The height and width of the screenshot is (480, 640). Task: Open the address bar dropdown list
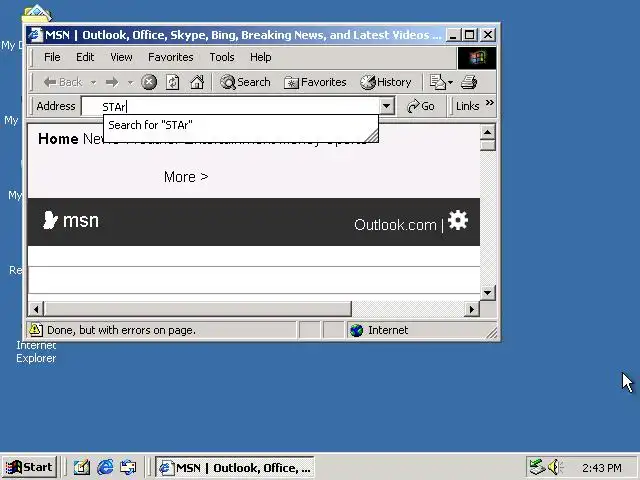pyautogui.click(x=386, y=107)
